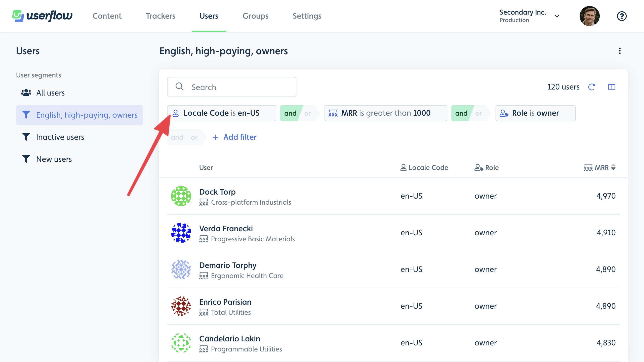
Task: Click the user icon in Locale Code filter
Action: [x=176, y=113]
